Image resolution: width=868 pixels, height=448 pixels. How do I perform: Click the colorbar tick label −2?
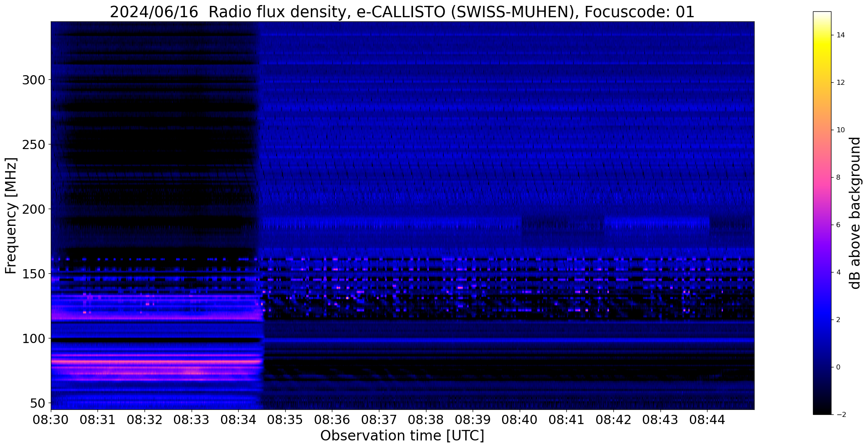pos(840,415)
